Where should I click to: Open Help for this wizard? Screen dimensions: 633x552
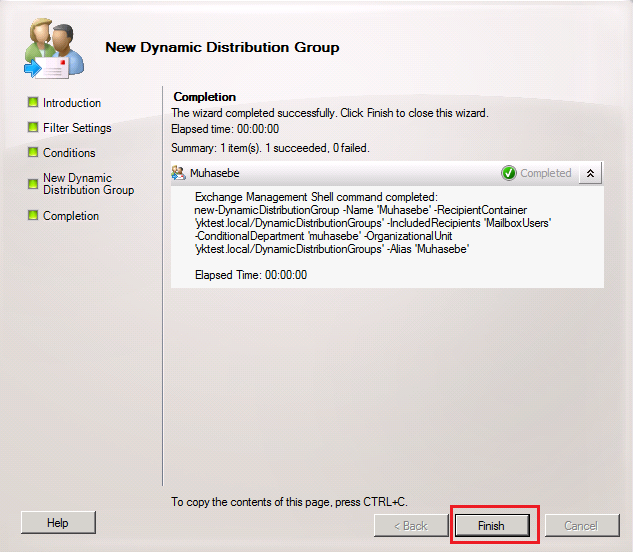58,523
